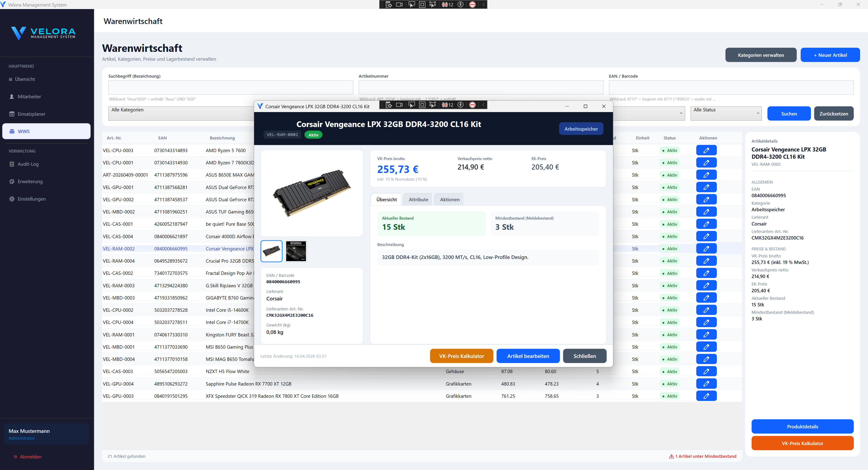This screenshot has width=868, height=470.
Task: Switch to the Aktionen tab in dialog
Action: (449, 200)
